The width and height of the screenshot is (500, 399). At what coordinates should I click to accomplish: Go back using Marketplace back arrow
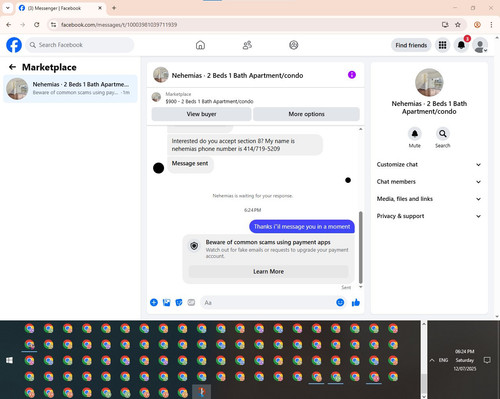coord(12,67)
